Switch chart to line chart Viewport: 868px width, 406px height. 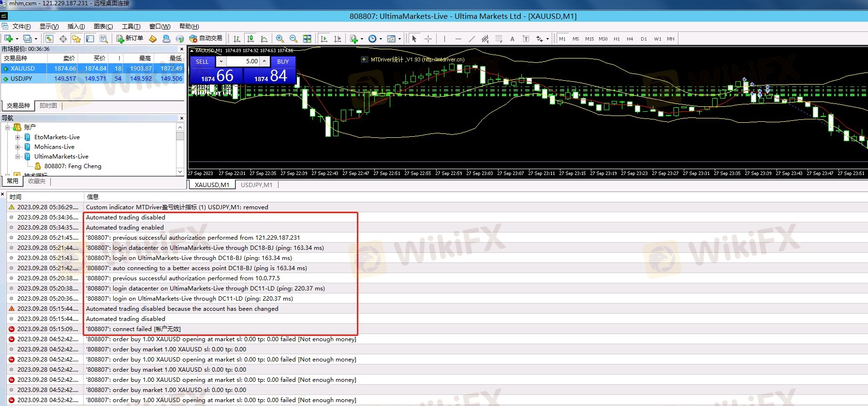[264, 39]
